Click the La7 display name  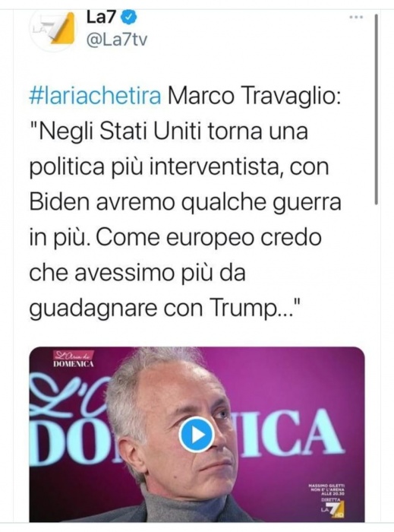pyautogui.click(x=102, y=17)
